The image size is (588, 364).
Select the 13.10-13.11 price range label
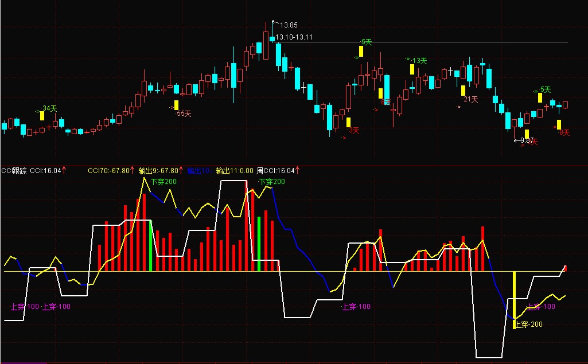click(294, 37)
